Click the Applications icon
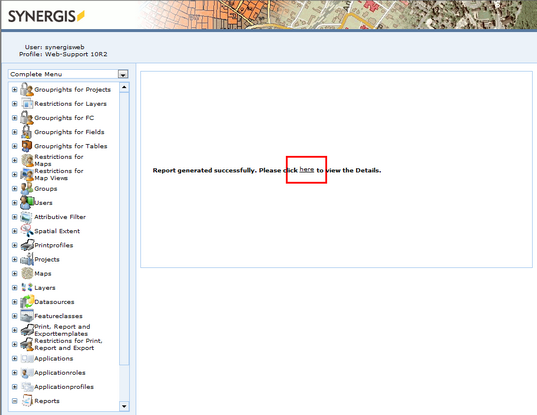537x415 pixels. click(27, 358)
